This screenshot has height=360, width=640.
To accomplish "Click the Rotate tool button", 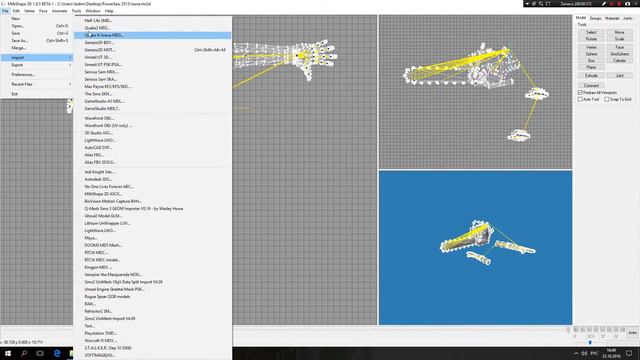I will pos(591,39).
